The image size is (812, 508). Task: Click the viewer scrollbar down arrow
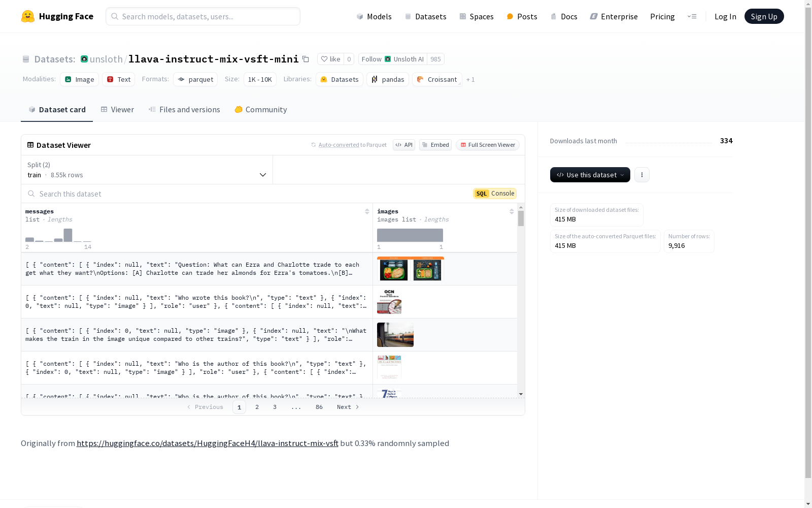click(521, 394)
